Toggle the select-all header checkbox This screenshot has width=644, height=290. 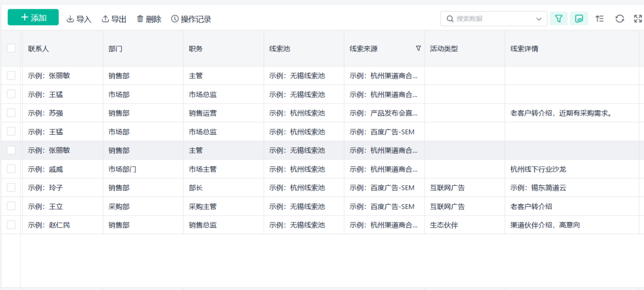click(11, 48)
